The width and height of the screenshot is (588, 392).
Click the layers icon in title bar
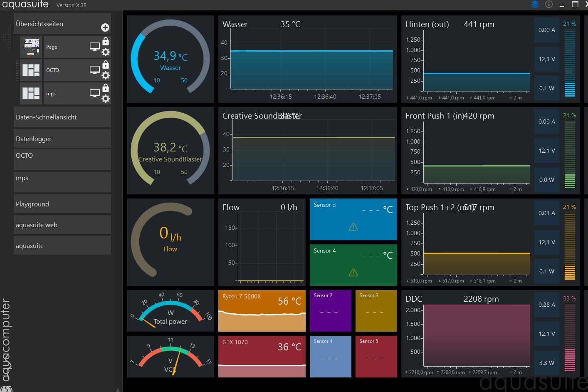(x=535, y=5)
